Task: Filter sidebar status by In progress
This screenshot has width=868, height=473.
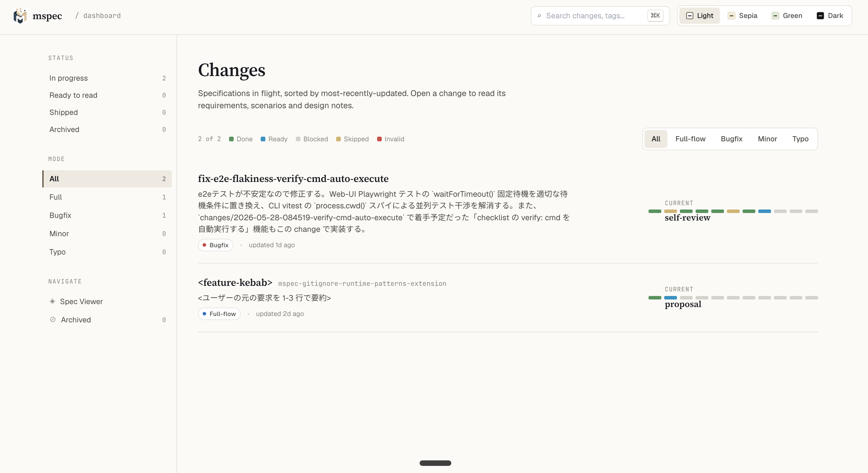Action: click(x=107, y=78)
